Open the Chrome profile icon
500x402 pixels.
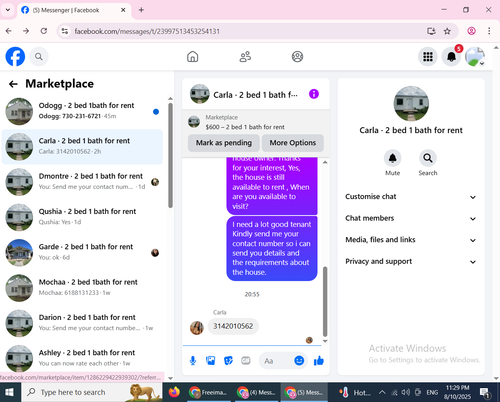coord(471,31)
